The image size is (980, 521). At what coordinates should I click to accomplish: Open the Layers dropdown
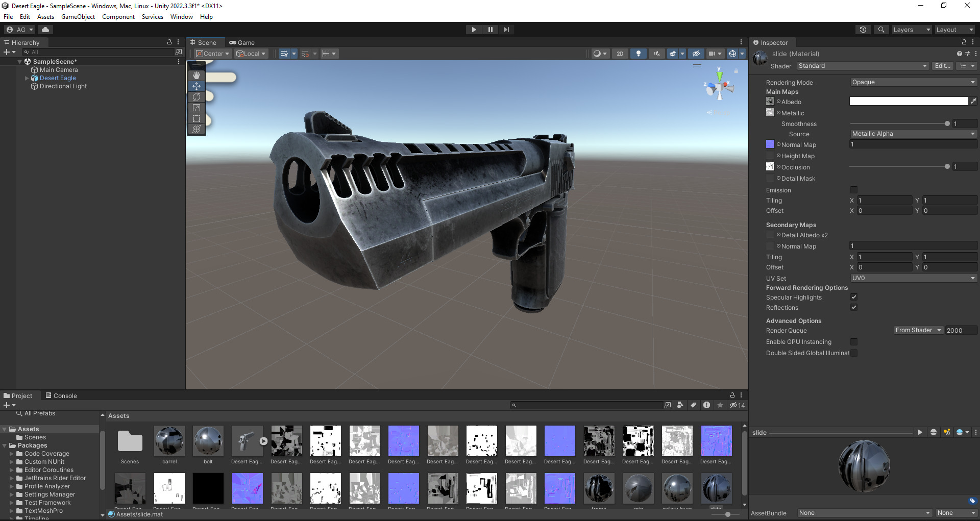(912, 30)
